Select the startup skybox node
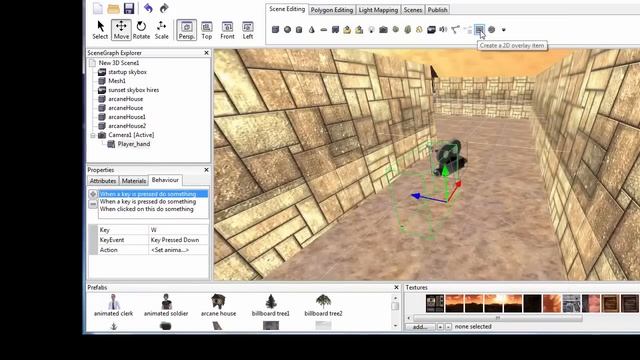The height and width of the screenshot is (360, 640). click(127, 72)
